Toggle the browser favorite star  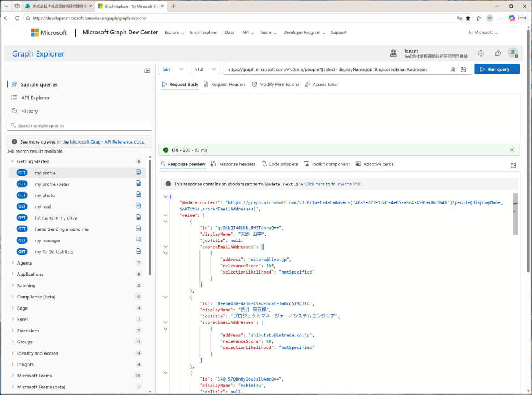tap(468, 18)
